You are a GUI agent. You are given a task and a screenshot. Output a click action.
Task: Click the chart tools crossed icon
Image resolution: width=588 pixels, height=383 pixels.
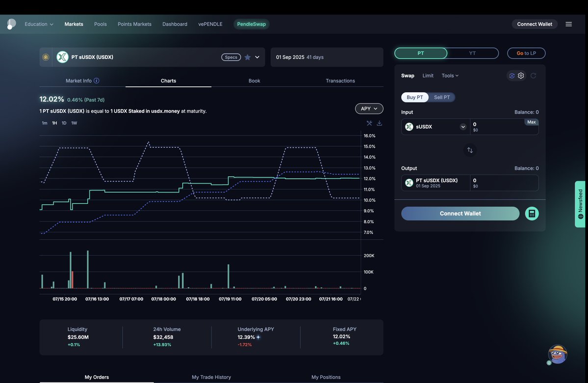[369, 123]
